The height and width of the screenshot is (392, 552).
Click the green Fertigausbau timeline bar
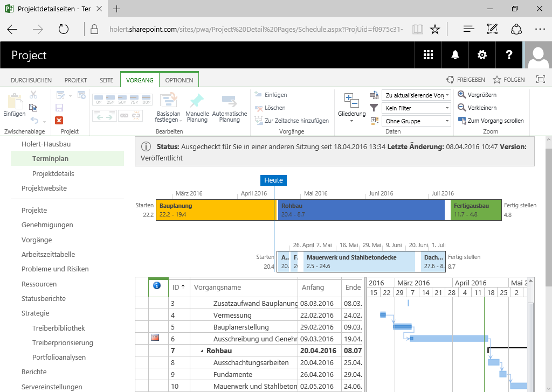476,210
